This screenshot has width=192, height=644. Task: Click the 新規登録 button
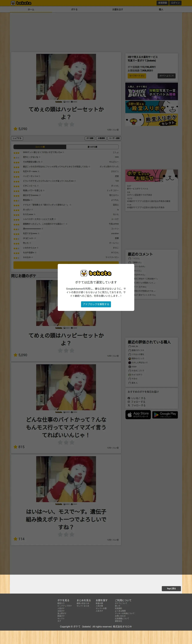(162, 3)
